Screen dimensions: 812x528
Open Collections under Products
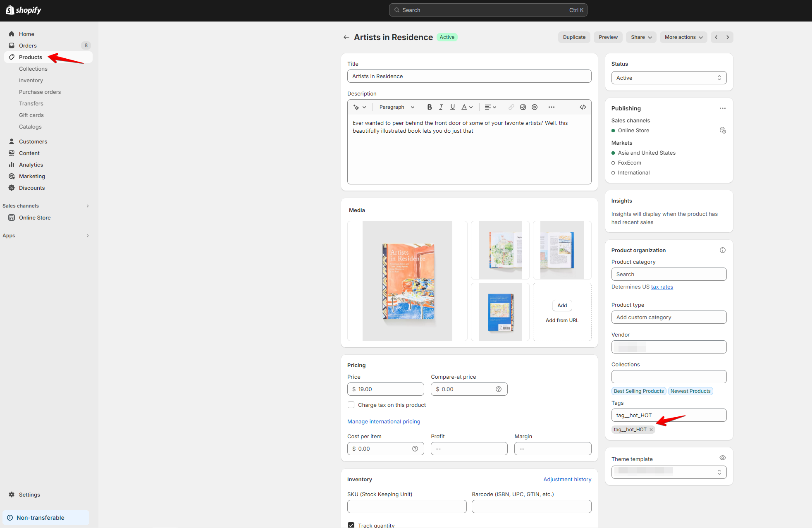(x=33, y=69)
